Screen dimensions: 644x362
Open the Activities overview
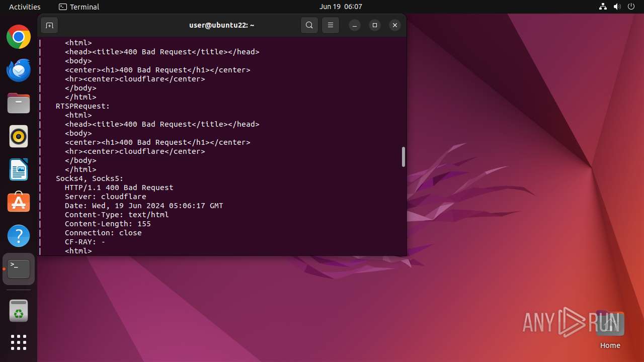(25, 7)
